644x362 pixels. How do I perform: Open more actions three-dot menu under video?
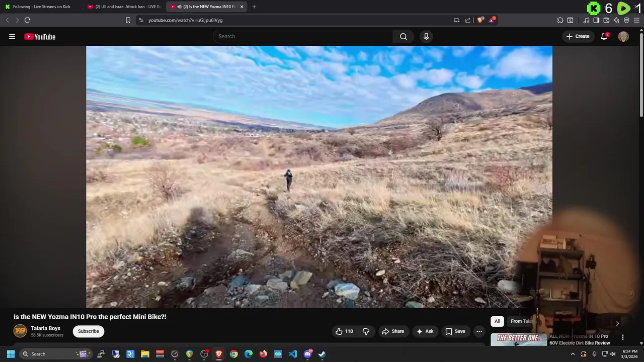coord(479,331)
